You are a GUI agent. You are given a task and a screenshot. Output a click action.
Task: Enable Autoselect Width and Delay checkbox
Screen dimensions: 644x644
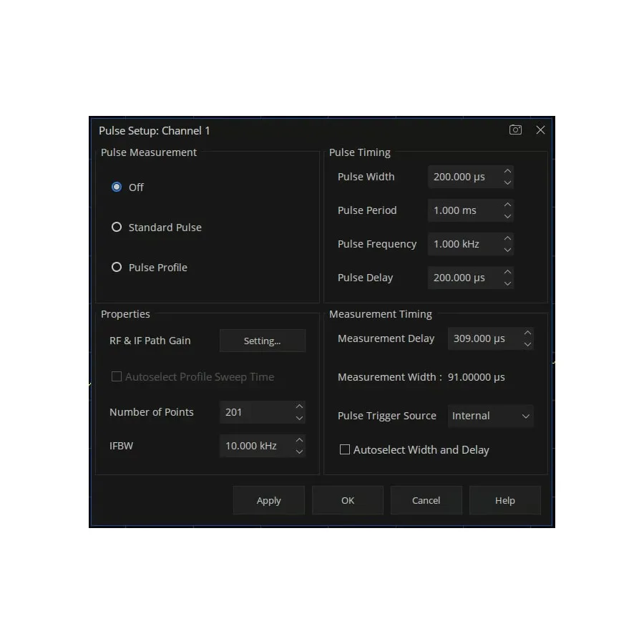(x=345, y=449)
